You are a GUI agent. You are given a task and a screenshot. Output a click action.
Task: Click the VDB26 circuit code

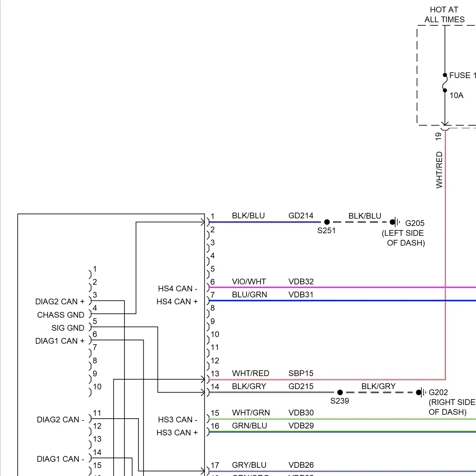(x=301, y=465)
